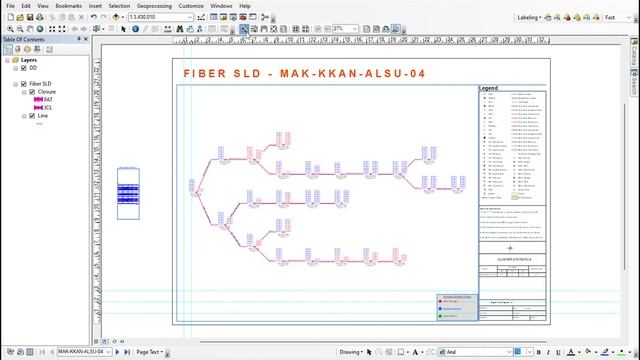The image size is (640, 360).
Task: Open the MAK-KKAN-ALSU-04 page dropdown
Action: click(108, 352)
